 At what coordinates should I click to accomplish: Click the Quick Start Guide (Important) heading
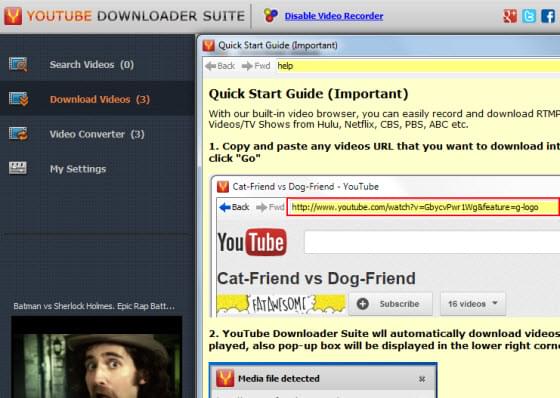pyautogui.click(x=308, y=94)
